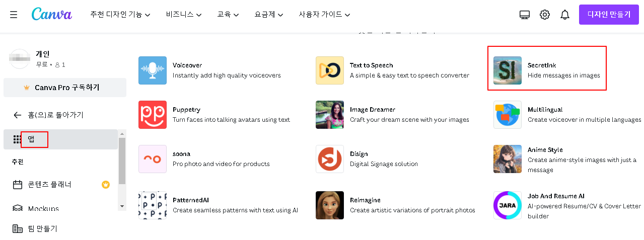Click the Reimagine app thumbnail
This screenshot has height=240, width=644.
[x=330, y=205]
